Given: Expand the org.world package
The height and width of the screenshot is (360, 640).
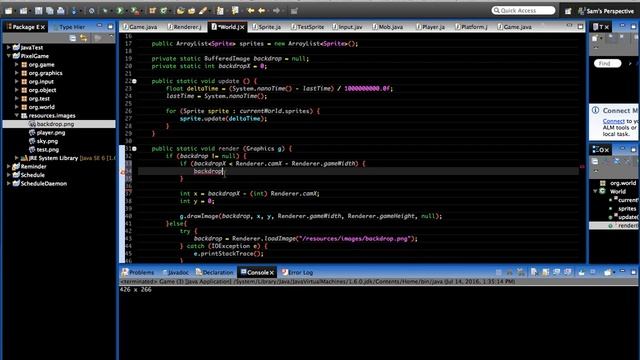Looking at the screenshot, I should pyautogui.click(x=17, y=107).
